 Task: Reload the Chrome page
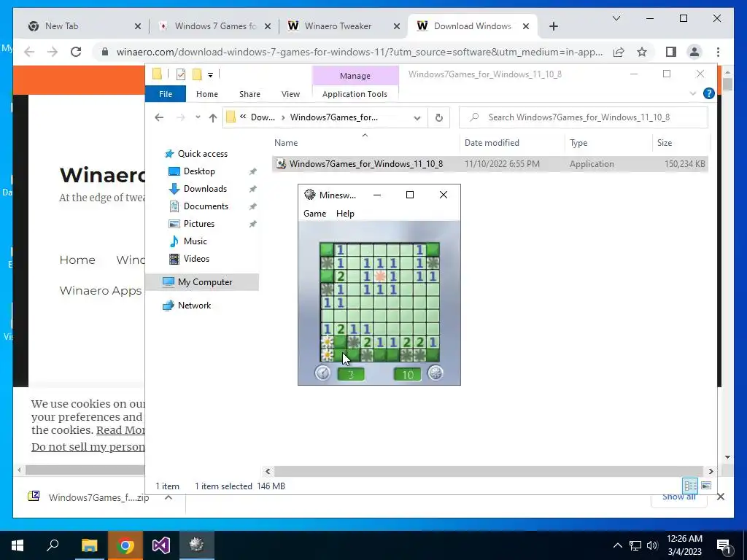(x=76, y=52)
